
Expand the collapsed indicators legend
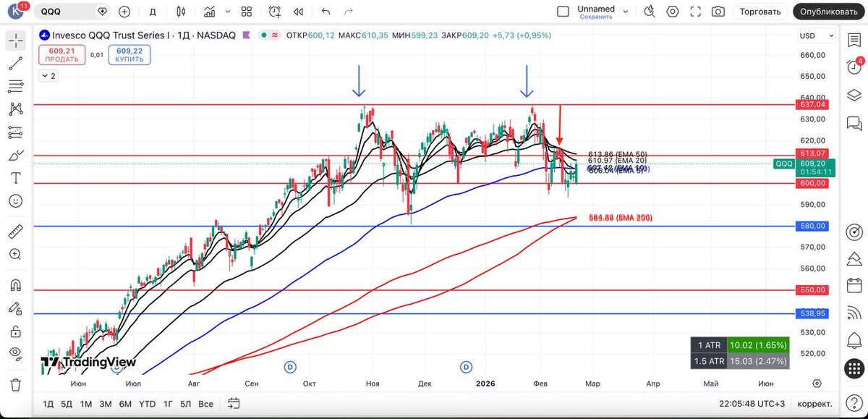point(49,75)
